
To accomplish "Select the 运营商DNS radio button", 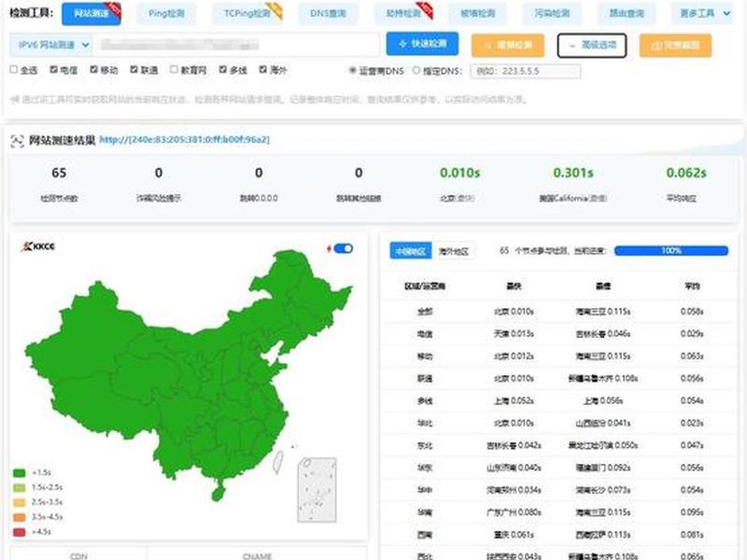I will (353, 71).
